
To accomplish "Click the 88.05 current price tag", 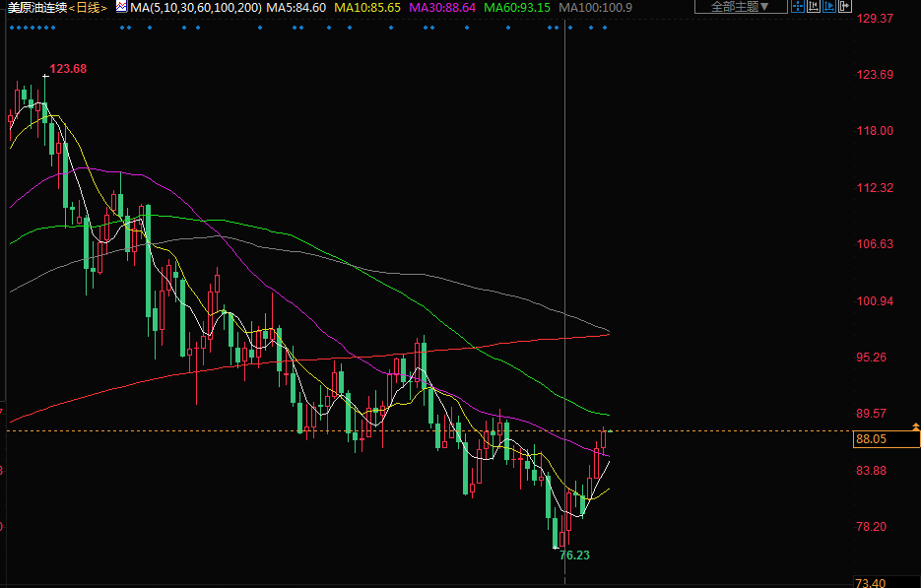I will tap(887, 439).
